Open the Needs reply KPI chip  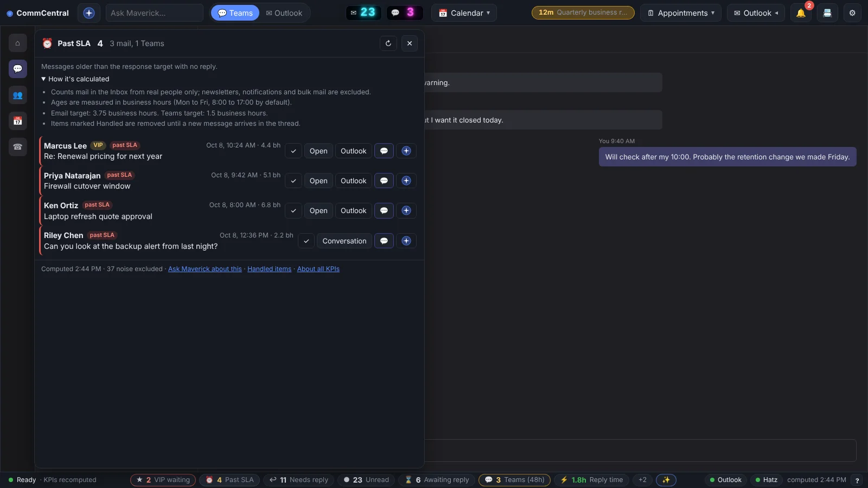(x=299, y=480)
